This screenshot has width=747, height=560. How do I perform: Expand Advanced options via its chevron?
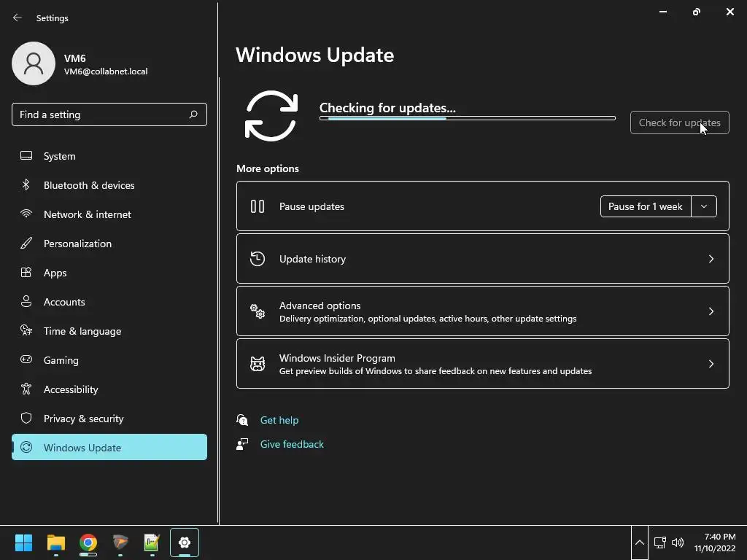tap(711, 311)
